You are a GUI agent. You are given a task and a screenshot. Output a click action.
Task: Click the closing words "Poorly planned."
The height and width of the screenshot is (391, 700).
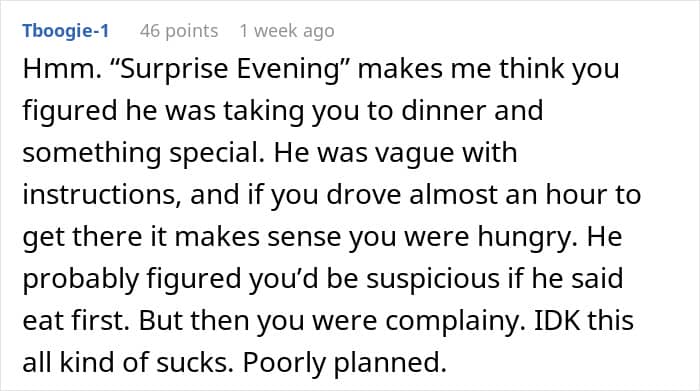[344, 362]
